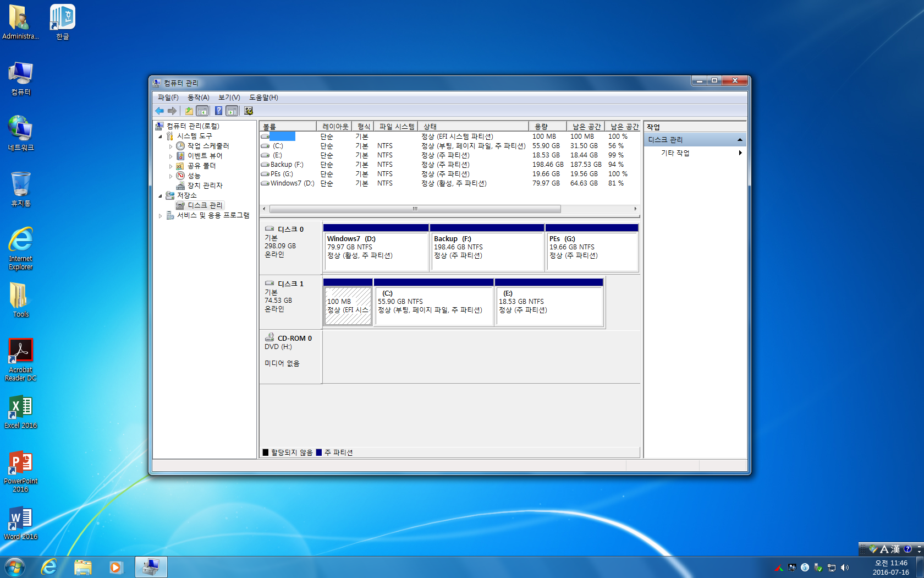
Task: Select (C:) 55.90 GB partition in Disk 1
Action: [x=433, y=302]
